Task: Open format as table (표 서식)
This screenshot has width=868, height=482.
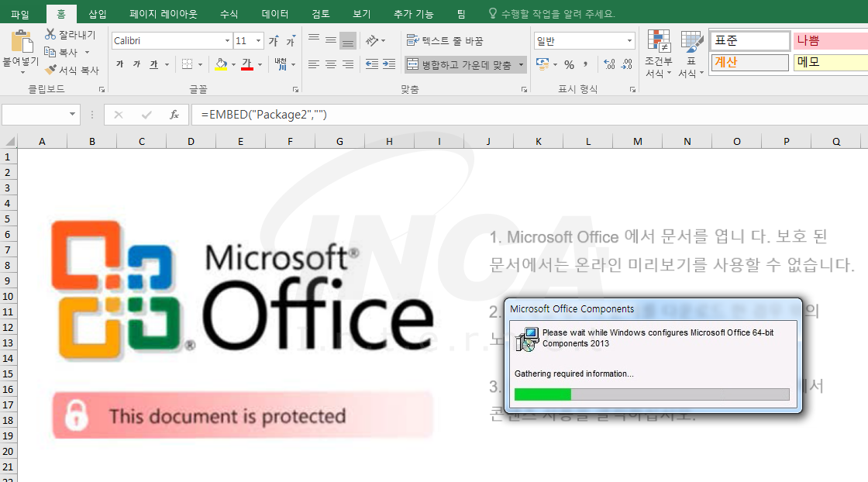Action: pos(691,53)
